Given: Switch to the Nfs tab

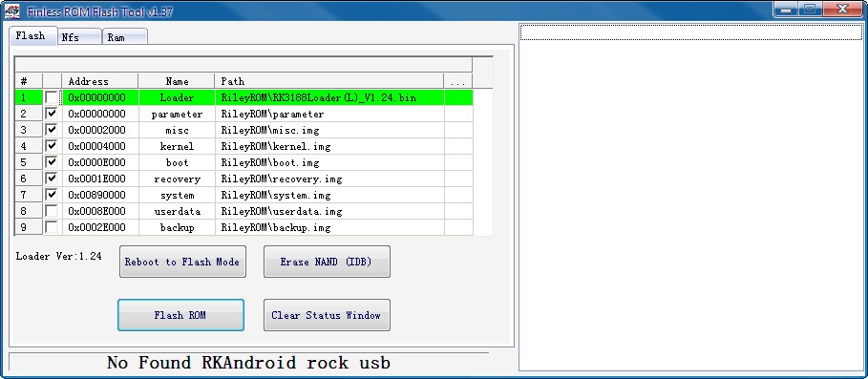Looking at the screenshot, I should (79, 37).
